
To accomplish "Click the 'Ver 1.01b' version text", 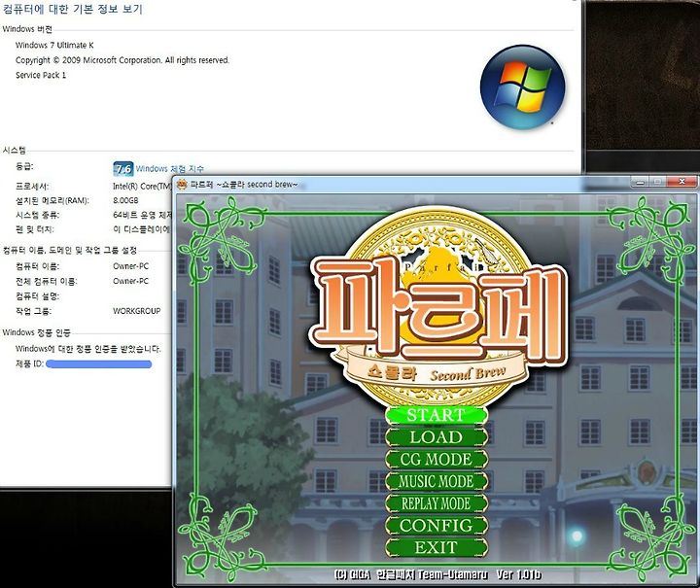I will pos(518,574).
